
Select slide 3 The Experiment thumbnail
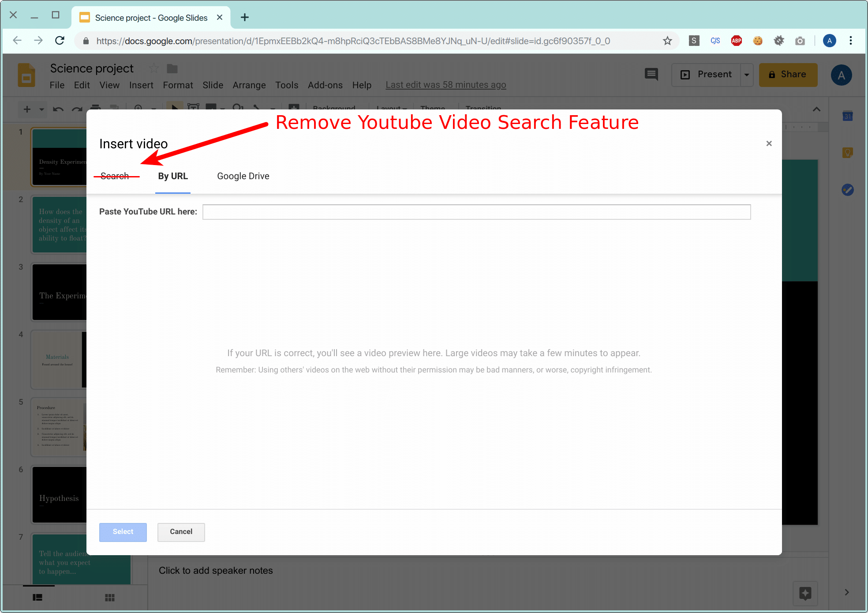(59, 293)
